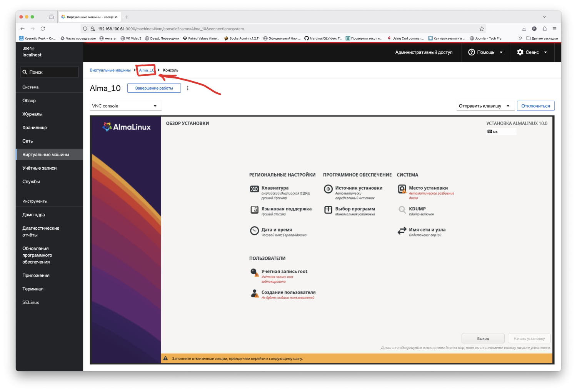Open Network and hostname arrows icon
Image resolution: width=577 pixels, height=392 pixels.
(402, 231)
